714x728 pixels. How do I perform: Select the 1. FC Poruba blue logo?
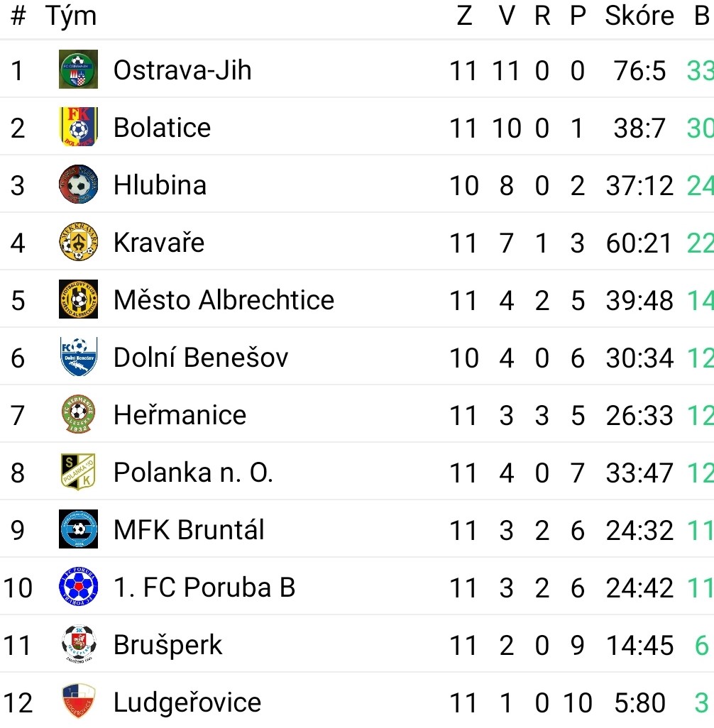pyautogui.click(x=78, y=586)
